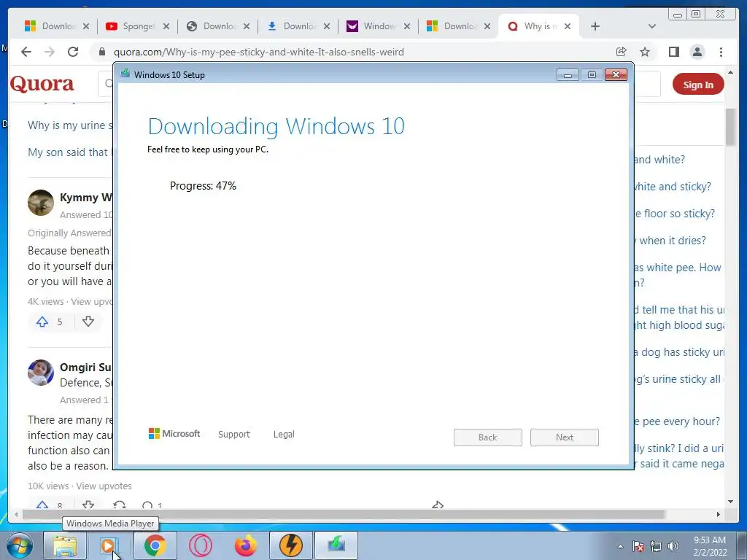Open the Windows Start menu

[20, 545]
